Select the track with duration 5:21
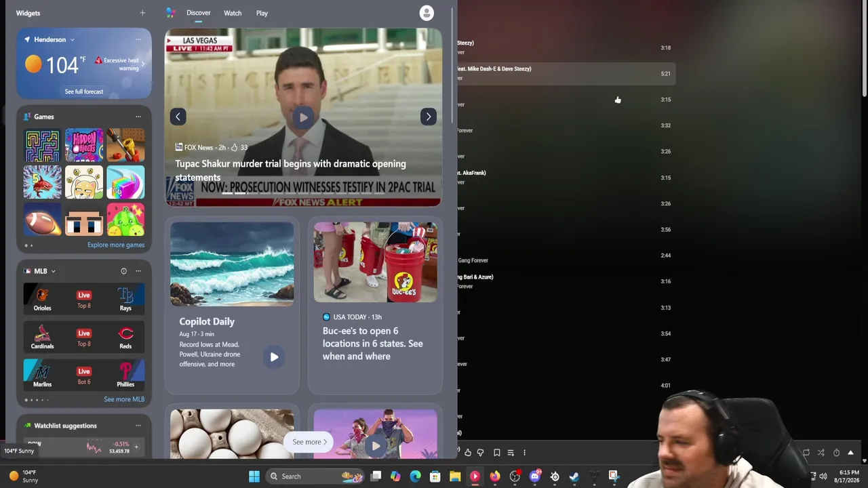The image size is (868, 488). coord(566,73)
